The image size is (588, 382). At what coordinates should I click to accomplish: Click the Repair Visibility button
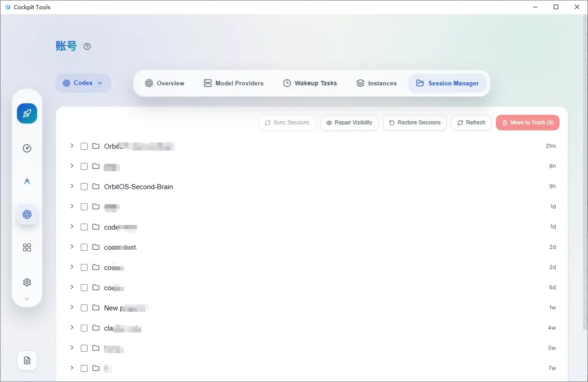pyautogui.click(x=349, y=123)
